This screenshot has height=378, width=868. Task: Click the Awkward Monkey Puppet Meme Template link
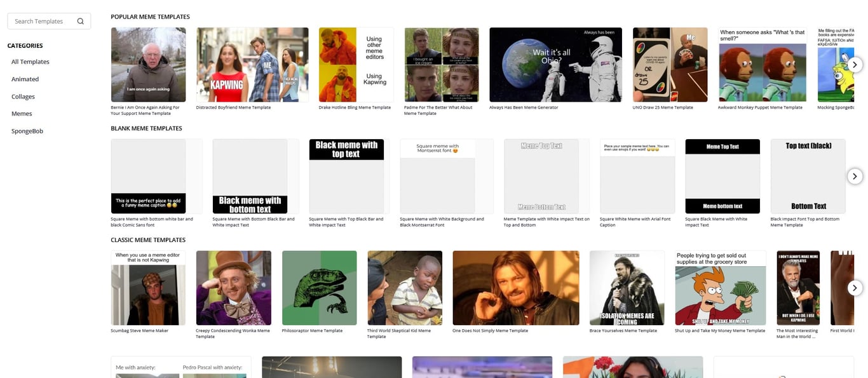pyautogui.click(x=760, y=107)
